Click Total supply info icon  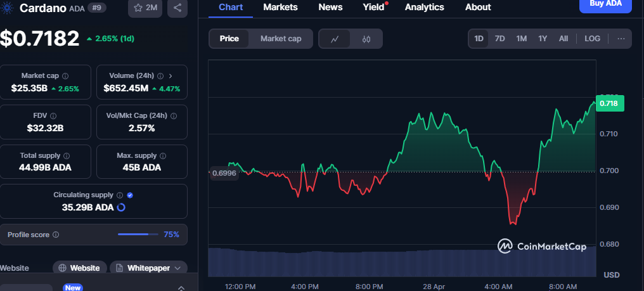[x=67, y=156]
